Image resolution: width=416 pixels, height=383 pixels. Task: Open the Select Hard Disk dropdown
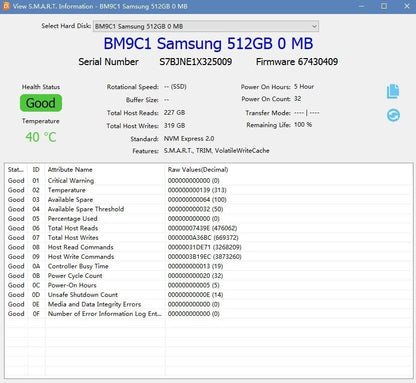tap(206, 26)
